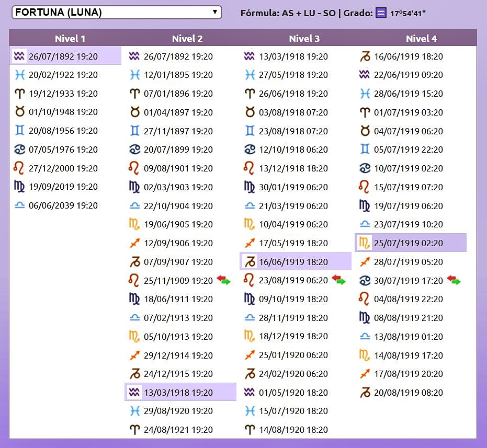Click the Aquarius icon beside Grado
The height and width of the screenshot is (448, 487).
point(381,13)
